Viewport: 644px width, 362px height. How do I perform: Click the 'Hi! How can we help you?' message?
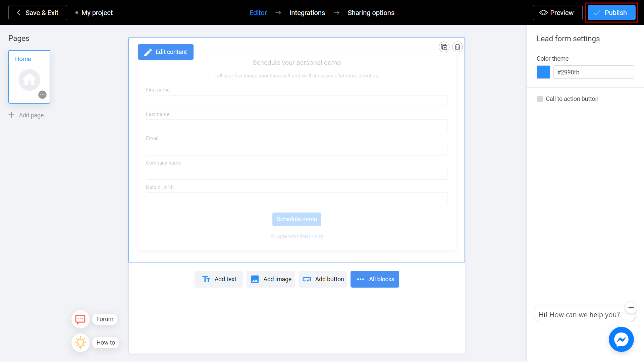(x=579, y=315)
